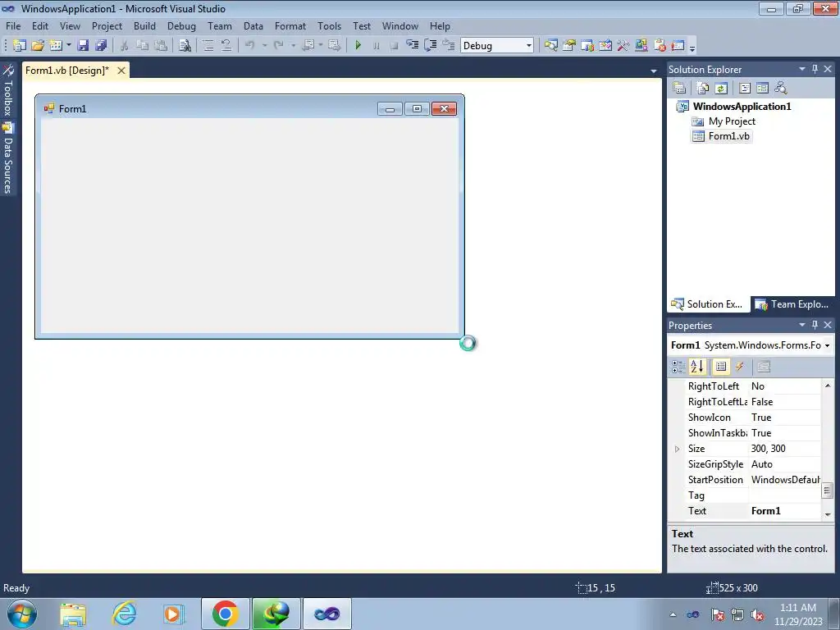Switch Properties to Categorized view
Image resolution: width=840 pixels, height=630 pixels.
pos(678,367)
